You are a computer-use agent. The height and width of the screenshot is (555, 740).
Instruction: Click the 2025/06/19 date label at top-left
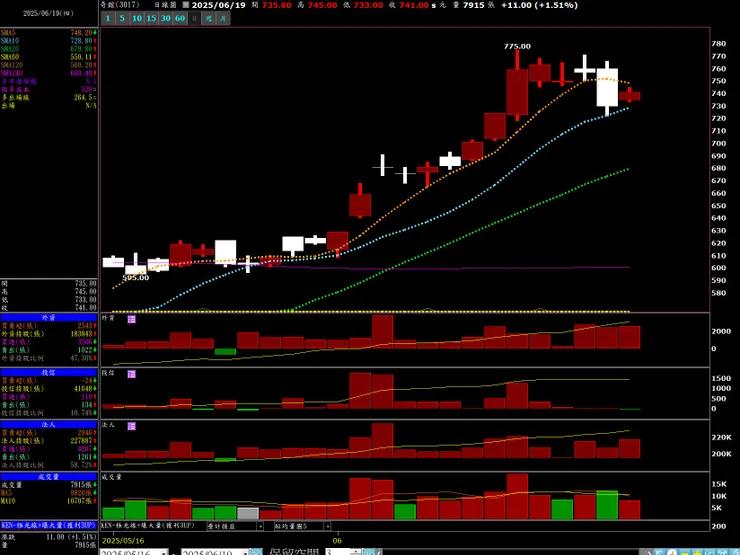coord(49,13)
